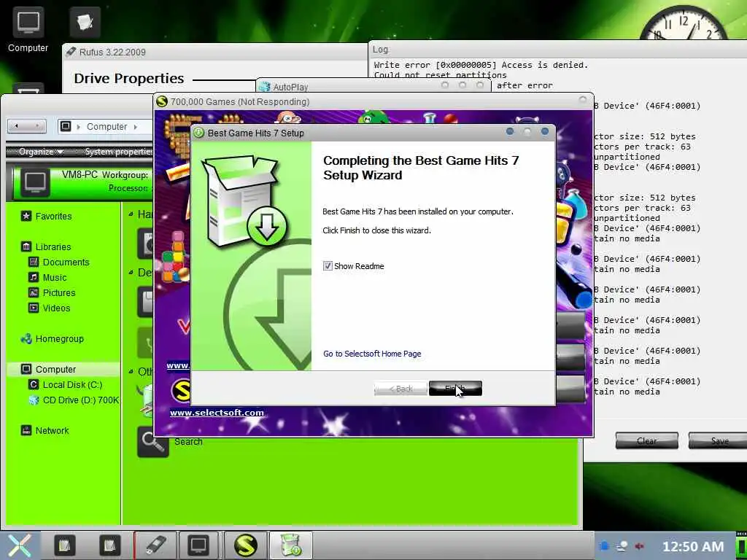Open the Network icon in sidebar
This screenshot has width=747, height=560.
(26, 430)
